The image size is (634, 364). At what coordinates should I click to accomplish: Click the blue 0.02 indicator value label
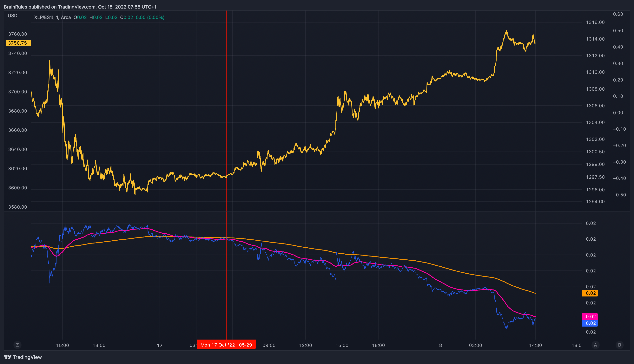[x=590, y=323]
